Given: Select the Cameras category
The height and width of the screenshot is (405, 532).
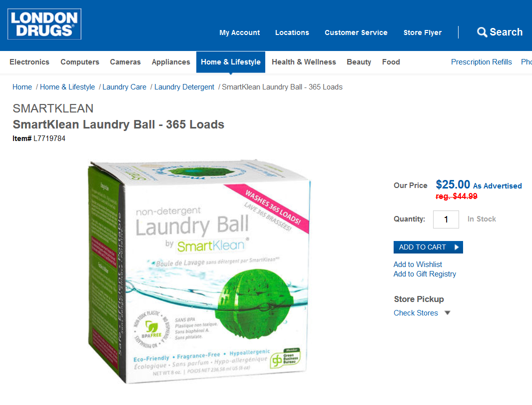Looking at the screenshot, I should (x=125, y=62).
